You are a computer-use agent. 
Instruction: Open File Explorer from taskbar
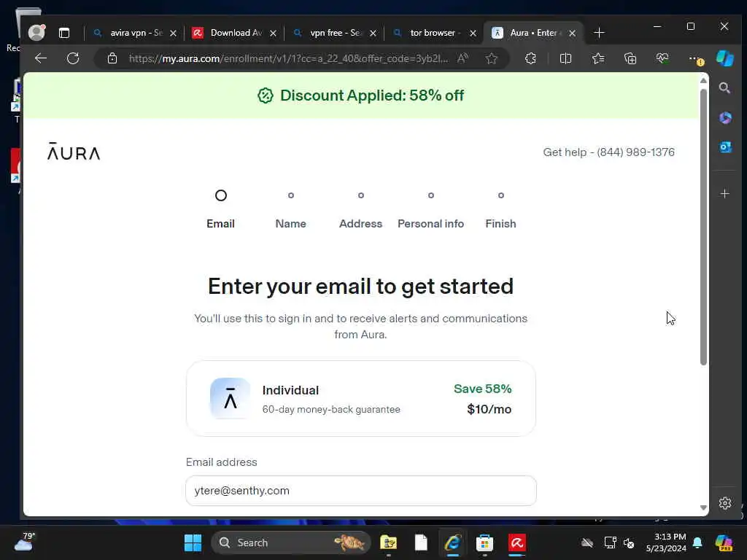click(388, 542)
